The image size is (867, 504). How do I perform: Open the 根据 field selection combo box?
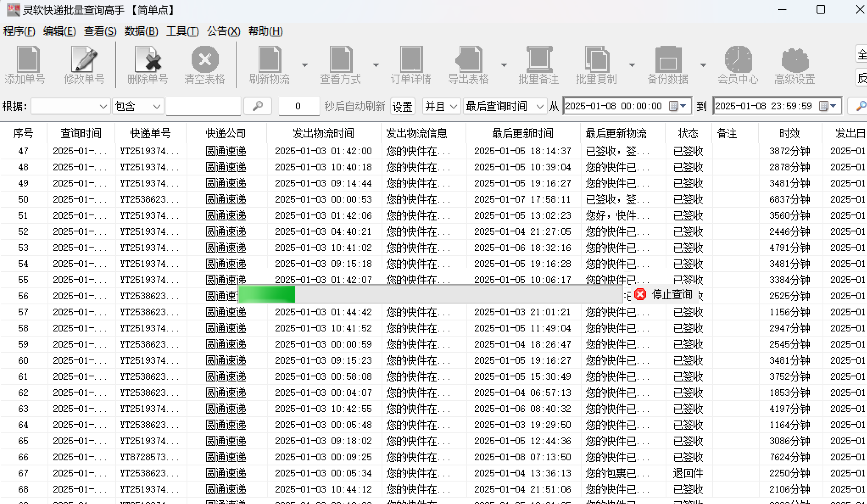point(70,106)
